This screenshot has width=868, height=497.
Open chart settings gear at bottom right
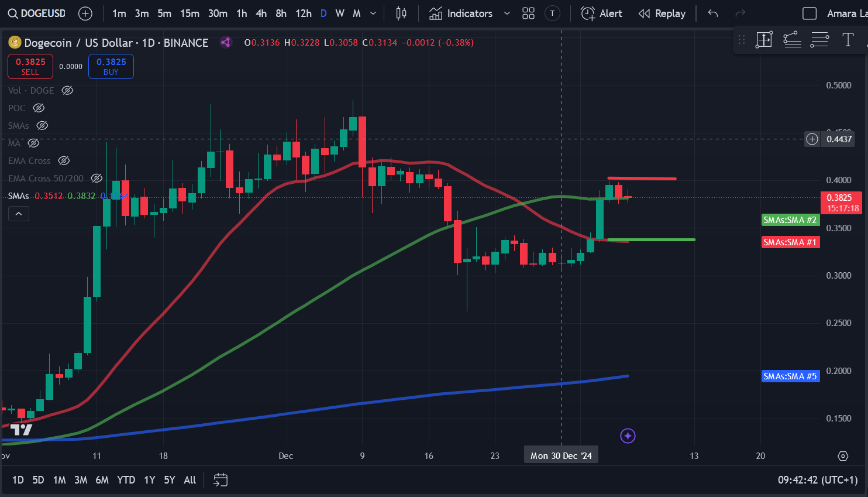coord(843,455)
